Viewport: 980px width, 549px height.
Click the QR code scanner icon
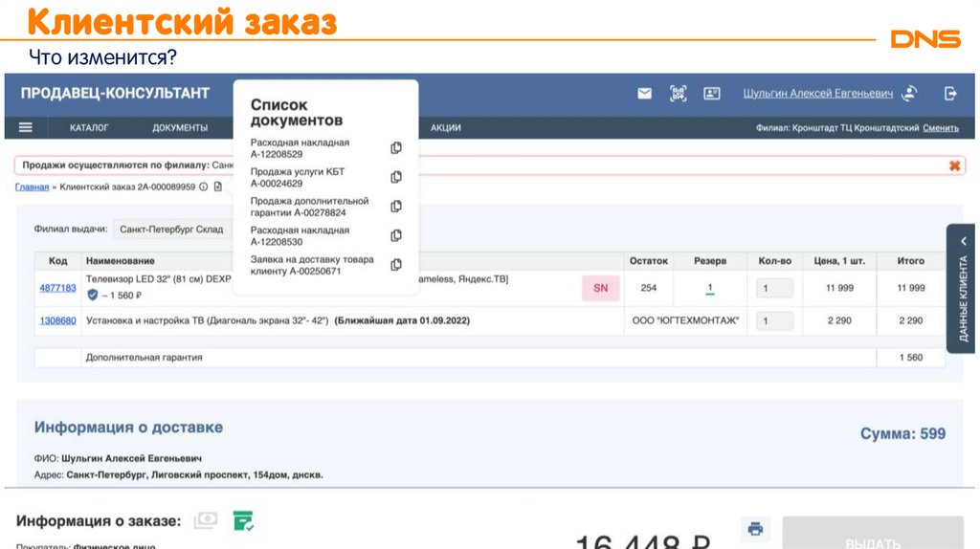pos(679,94)
